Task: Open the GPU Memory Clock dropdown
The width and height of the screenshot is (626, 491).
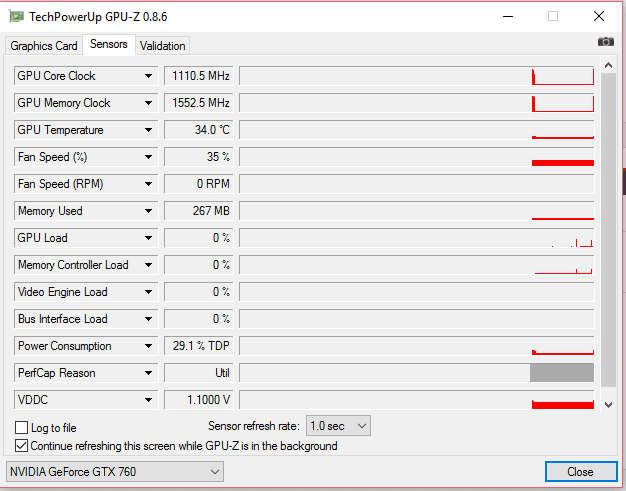Action: coord(149,103)
